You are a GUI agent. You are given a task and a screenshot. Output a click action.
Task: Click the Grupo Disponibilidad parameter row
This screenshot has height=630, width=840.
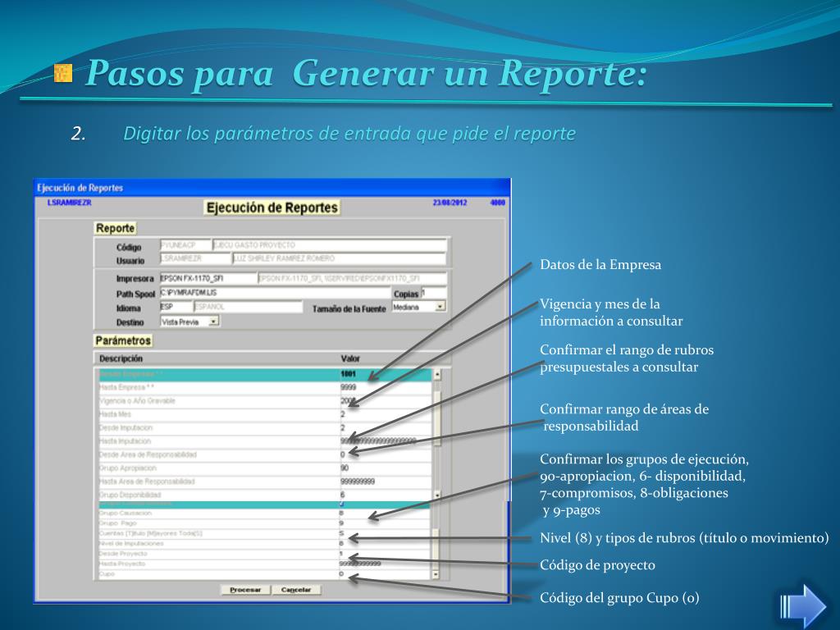click(x=265, y=495)
